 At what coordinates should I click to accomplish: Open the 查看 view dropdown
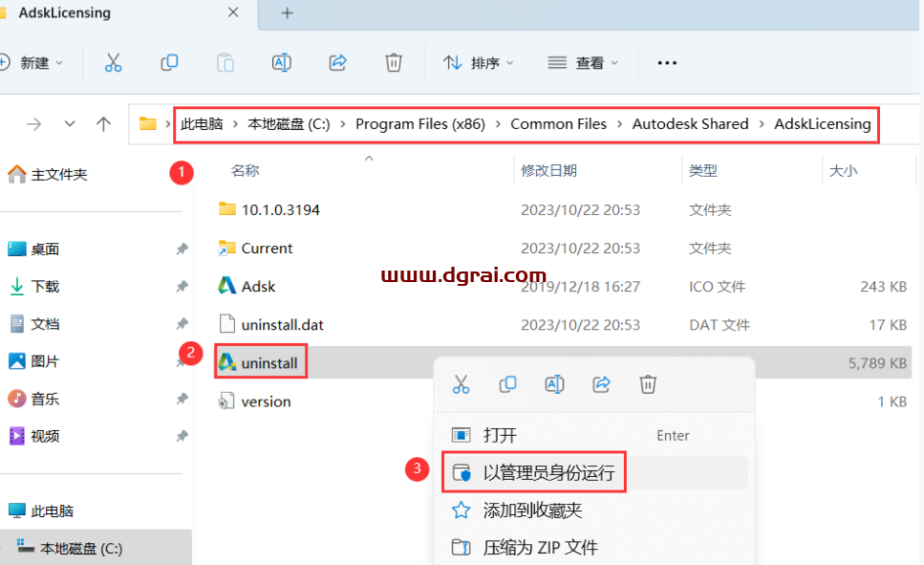pyautogui.click(x=584, y=63)
